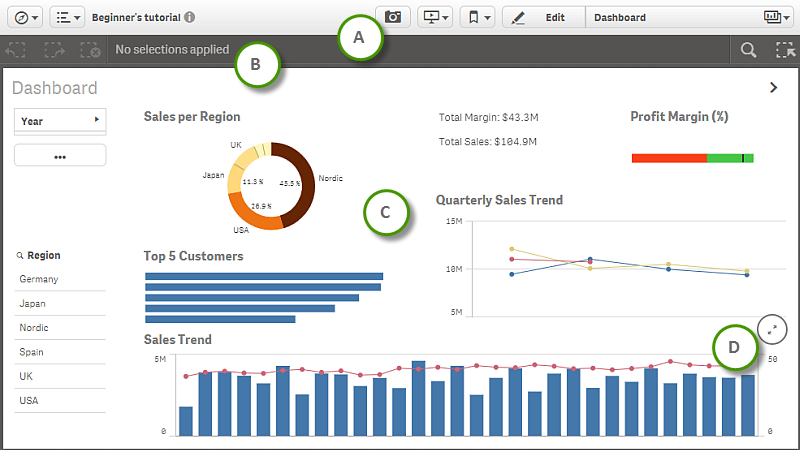The image size is (800, 450).
Task: Clear all selections icon
Action: (89, 49)
